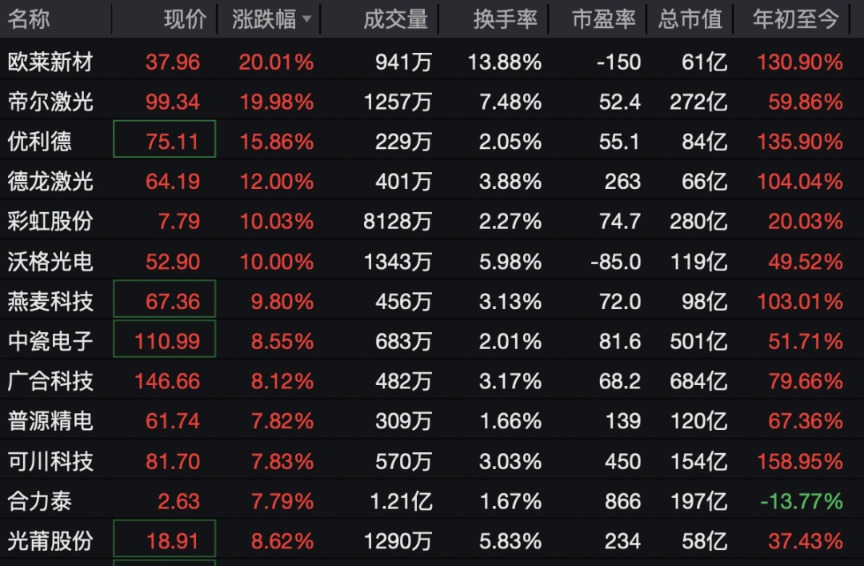Screen dimensions: 864x566
Task: Select the 彩虹股份 stock name
Action: pos(50,221)
